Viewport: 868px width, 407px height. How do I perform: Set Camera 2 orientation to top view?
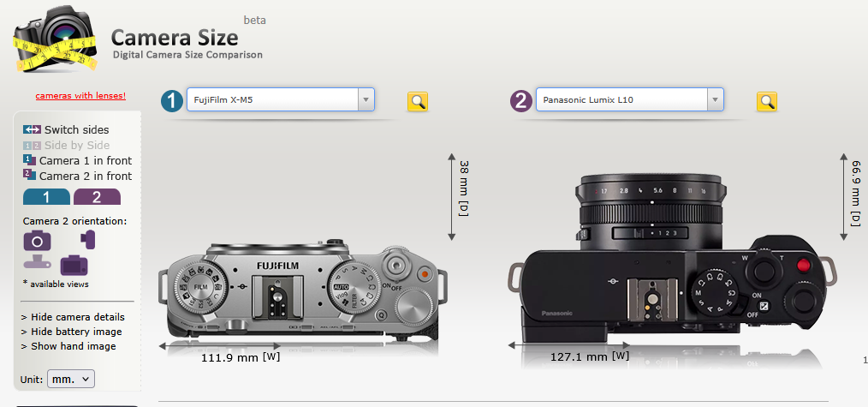click(38, 262)
